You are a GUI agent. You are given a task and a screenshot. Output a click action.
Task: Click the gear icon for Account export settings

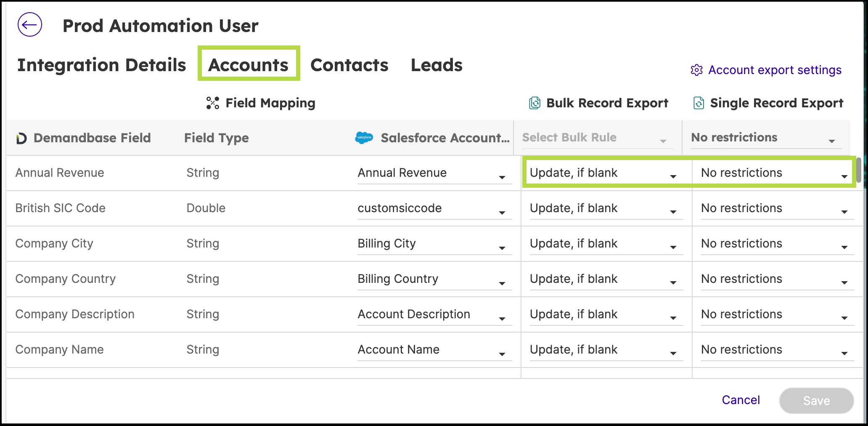(696, 70)
